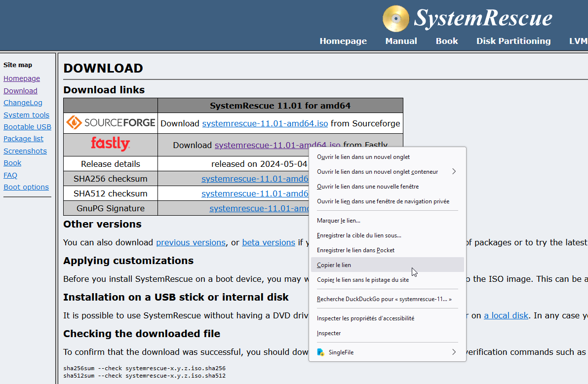Click the 'Release details' table cell
Viewport: 588px width, 384px height.
pyautogui.click(x=111, y=164)
